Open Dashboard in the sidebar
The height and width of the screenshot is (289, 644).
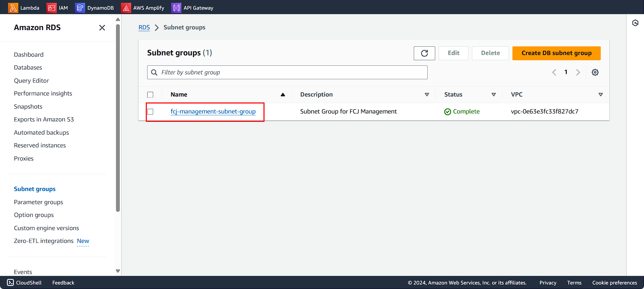29,55
